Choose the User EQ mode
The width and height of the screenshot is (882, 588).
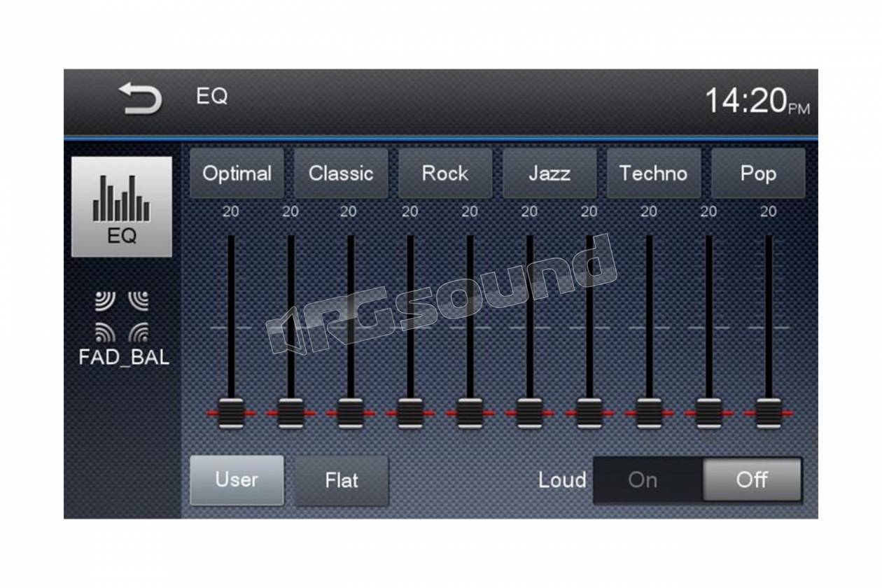tap(237, 480)
